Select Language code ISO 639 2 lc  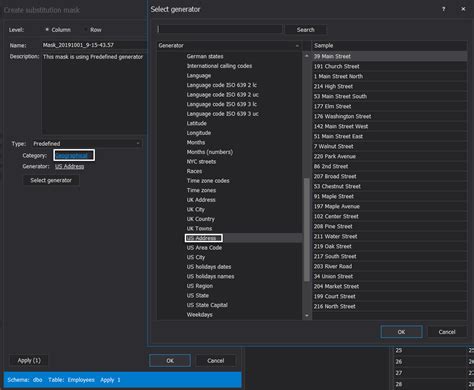(222, 85)
